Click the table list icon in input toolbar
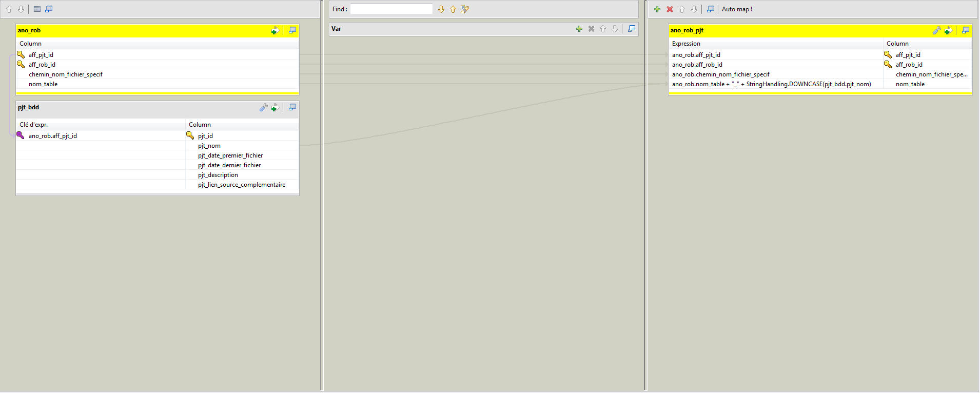 tap(37, 9)
